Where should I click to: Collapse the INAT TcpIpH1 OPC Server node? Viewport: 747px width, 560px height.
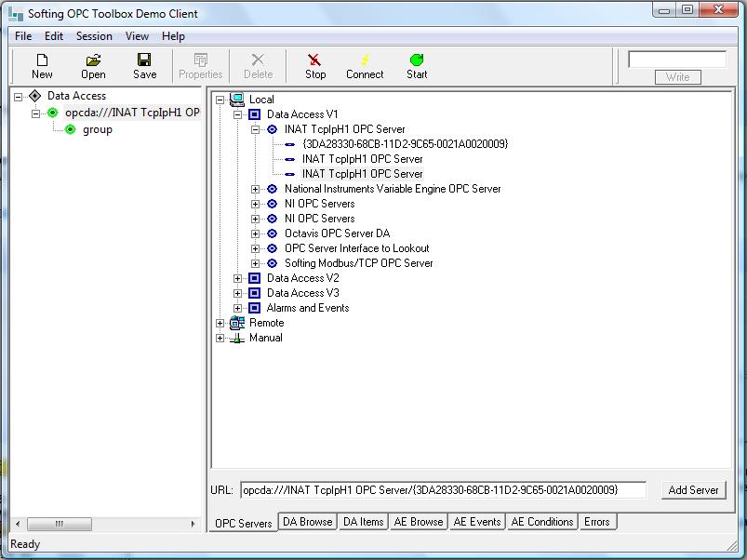pos(255,129)
